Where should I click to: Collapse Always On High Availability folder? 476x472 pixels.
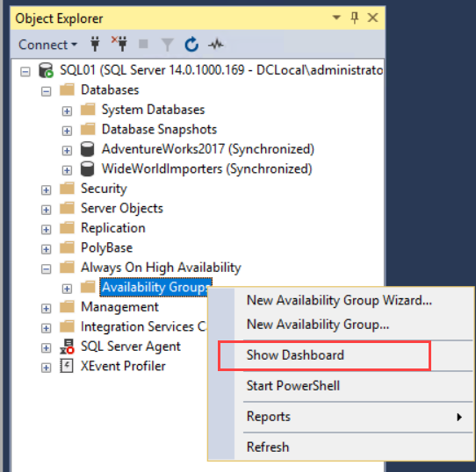click(47, 269)
